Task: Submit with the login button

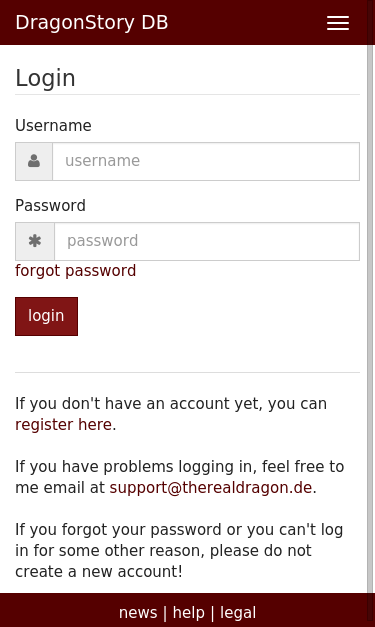Action: coord(46,316)
